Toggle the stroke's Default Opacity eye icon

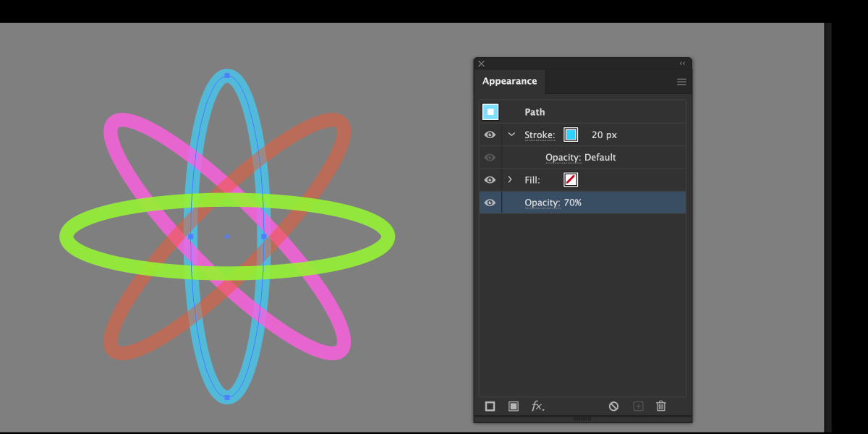[490, 157]
